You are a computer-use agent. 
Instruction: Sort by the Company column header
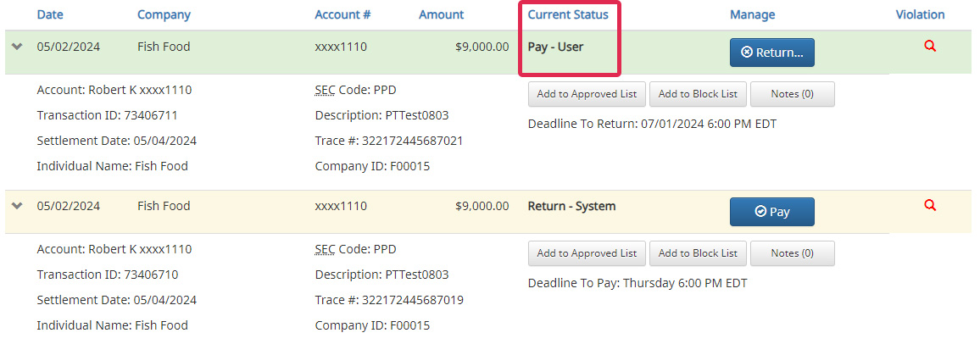(164, 14)
